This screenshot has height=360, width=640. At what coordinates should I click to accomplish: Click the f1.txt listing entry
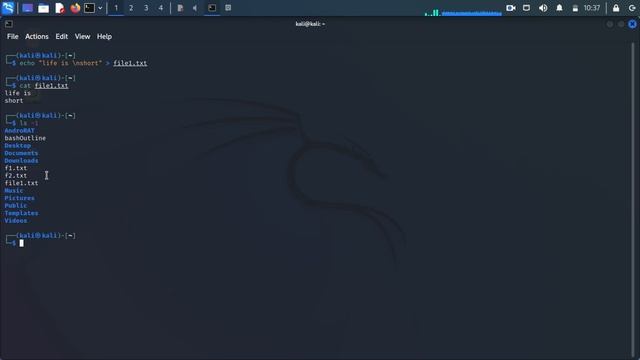(x=16, y=168)
